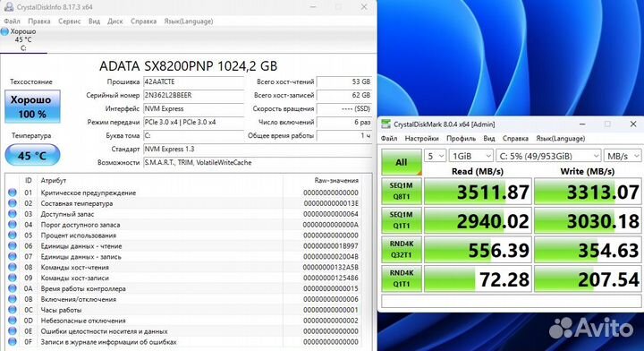Click the CrystalDiskInfo title bar icon

[x=8, y=6]
